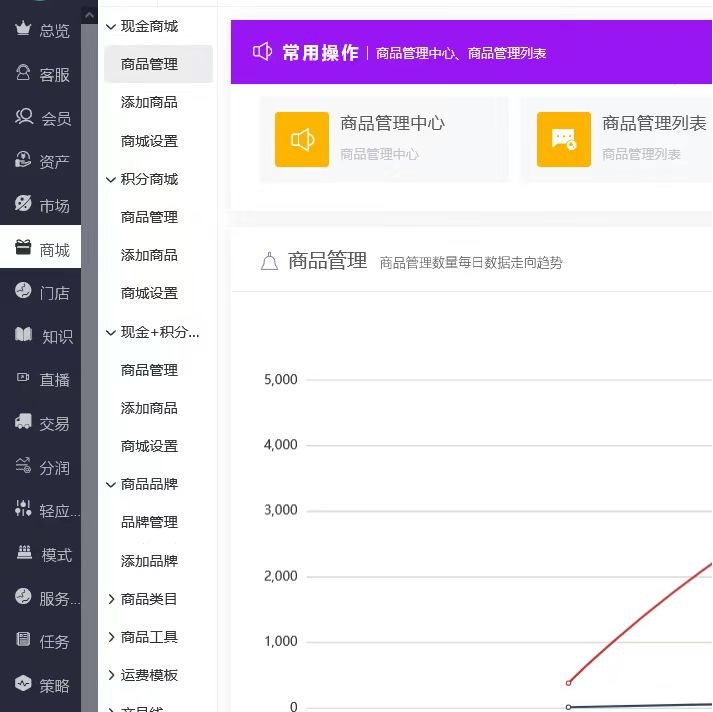Click the asset icon beside 资产
Viewport: 713px width, 712px height.
tap(23, 160)
